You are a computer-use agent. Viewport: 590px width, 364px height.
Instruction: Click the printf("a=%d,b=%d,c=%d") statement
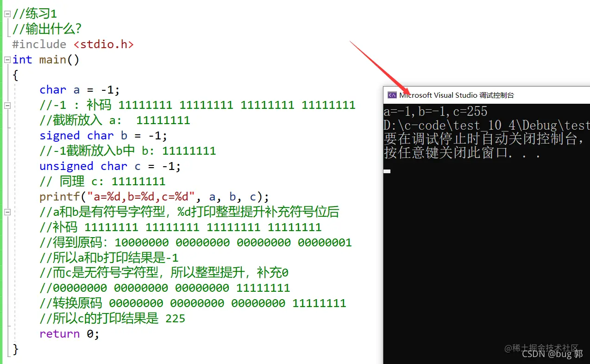(154, 197)
